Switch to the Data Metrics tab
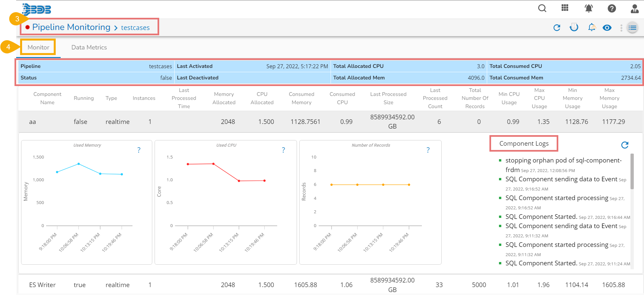 89,47
